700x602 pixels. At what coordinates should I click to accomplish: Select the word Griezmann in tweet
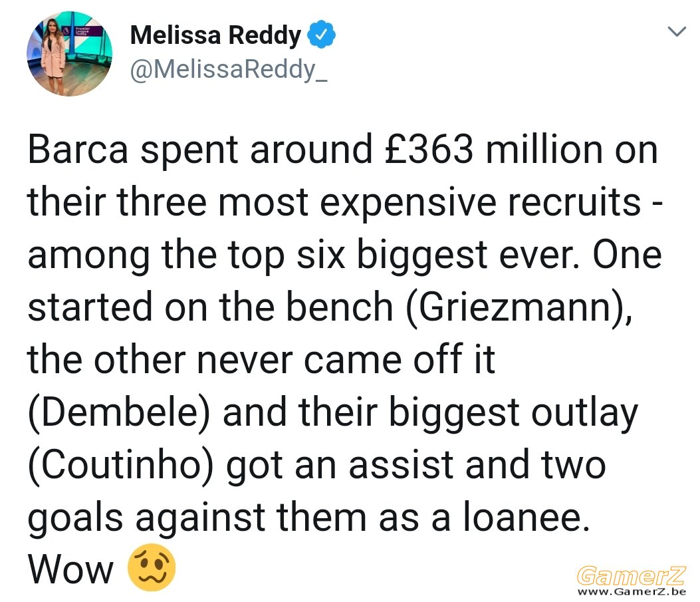tap(515, 308)
